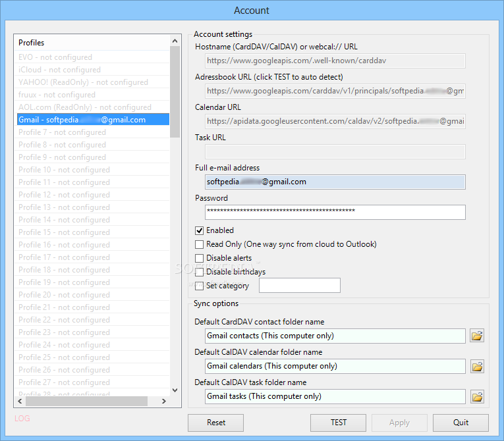
Task: Select the iCloud - not configured profile
Action: (x=92, y=70)
